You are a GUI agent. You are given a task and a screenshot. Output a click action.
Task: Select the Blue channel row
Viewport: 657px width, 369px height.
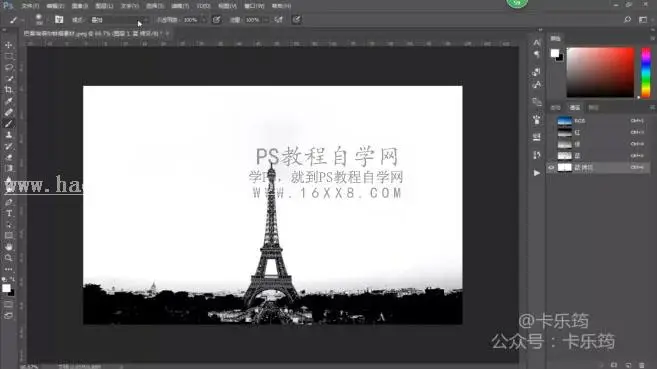pos(598,156)
